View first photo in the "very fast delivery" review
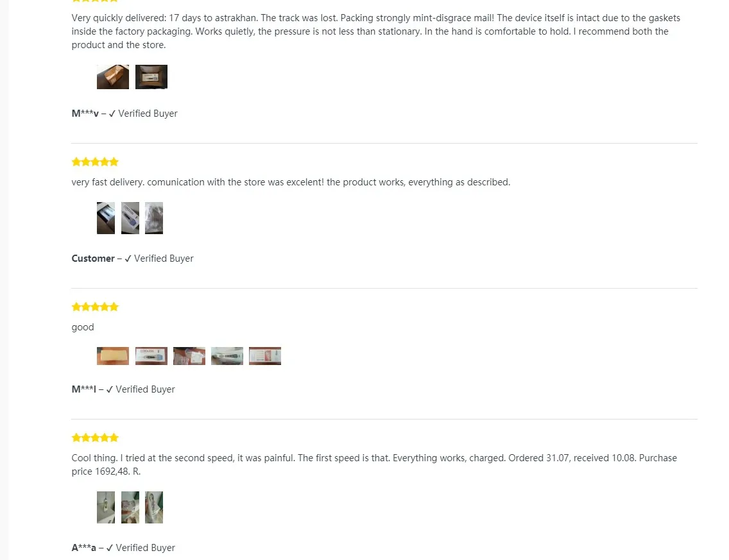Image resolution: width=729 pixels, height=560 pixels. [x=106, y=218]
